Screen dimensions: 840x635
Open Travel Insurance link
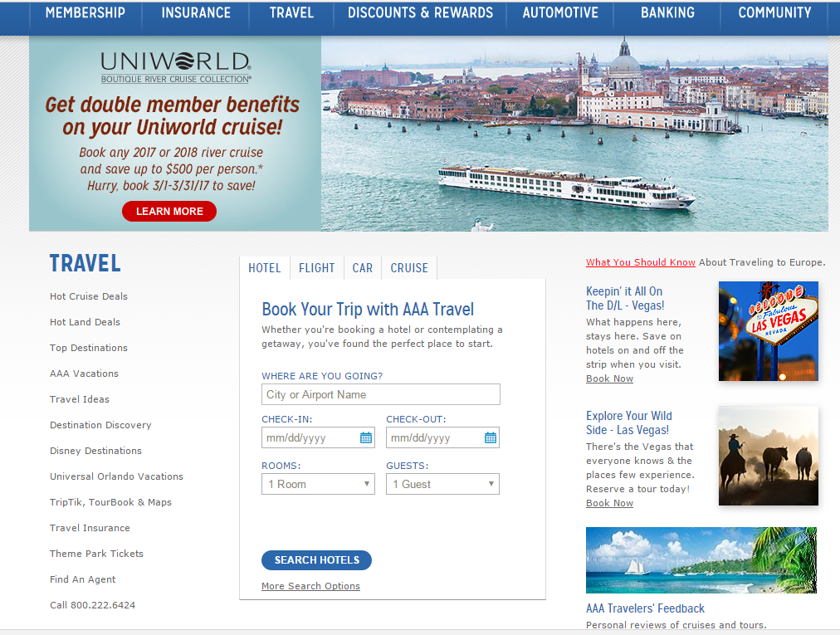coord(90,528)
